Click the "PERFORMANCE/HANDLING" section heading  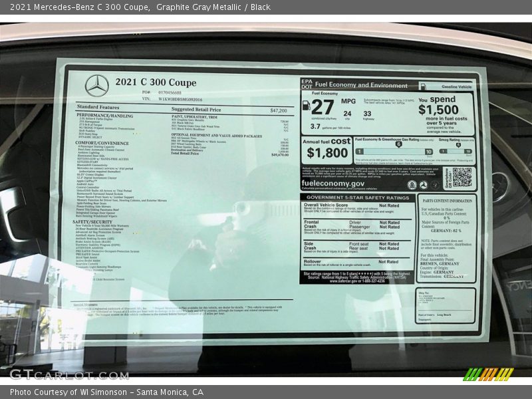pos(105,115)
